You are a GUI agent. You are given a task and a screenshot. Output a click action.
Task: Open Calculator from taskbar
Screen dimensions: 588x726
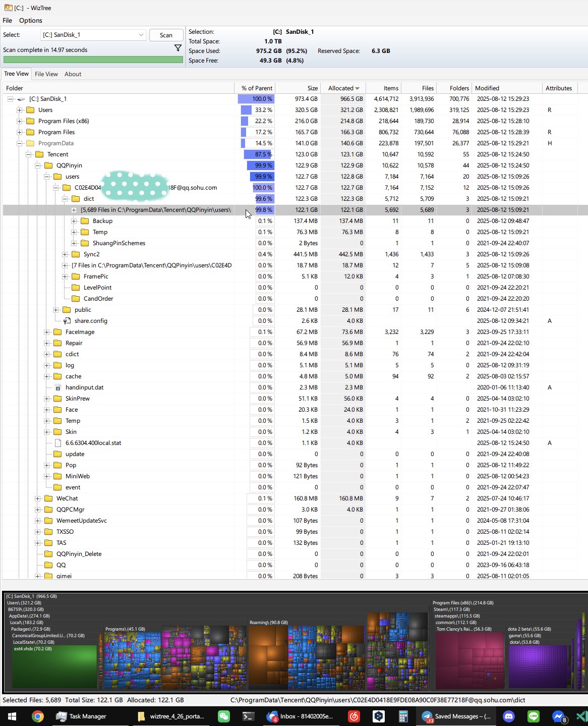[x=403, y=716]
